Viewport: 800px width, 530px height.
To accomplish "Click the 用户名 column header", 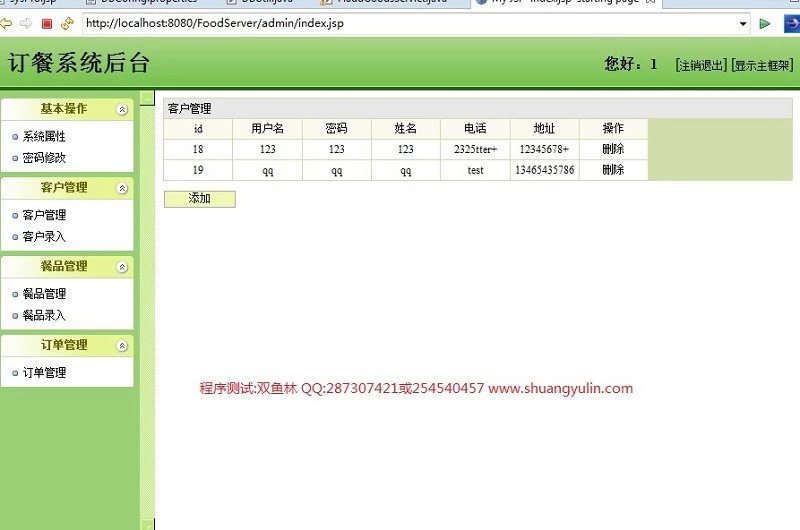I will 267,129.
